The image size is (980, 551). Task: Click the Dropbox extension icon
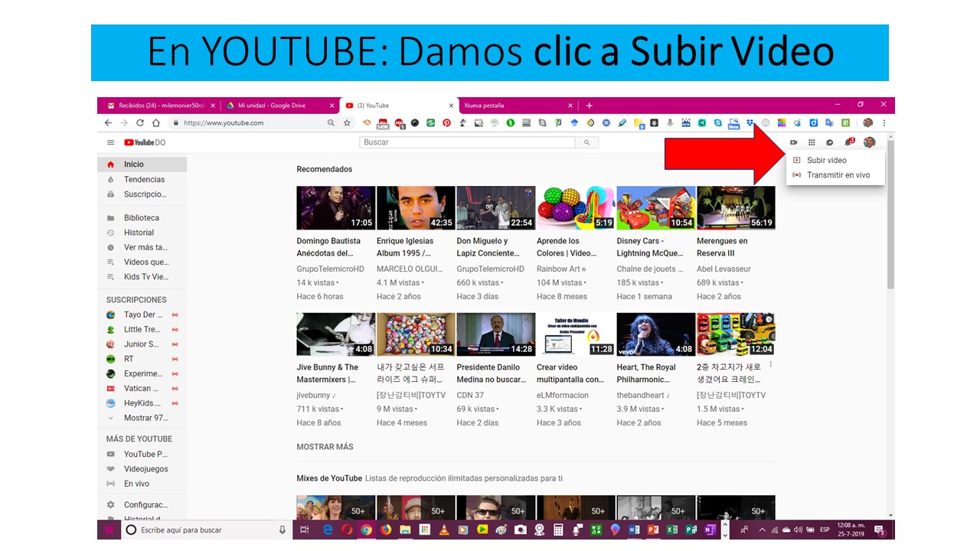coord(750,122)
